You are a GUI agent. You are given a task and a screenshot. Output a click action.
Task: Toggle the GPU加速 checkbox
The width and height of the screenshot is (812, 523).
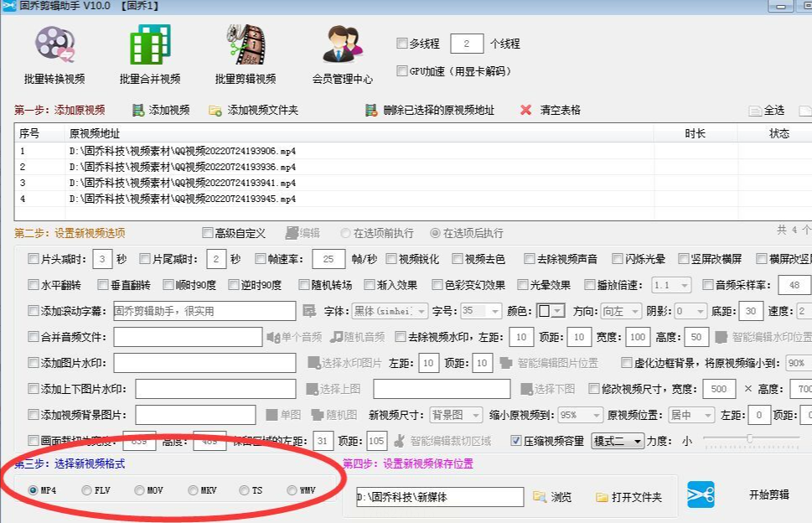click(402, 70)
